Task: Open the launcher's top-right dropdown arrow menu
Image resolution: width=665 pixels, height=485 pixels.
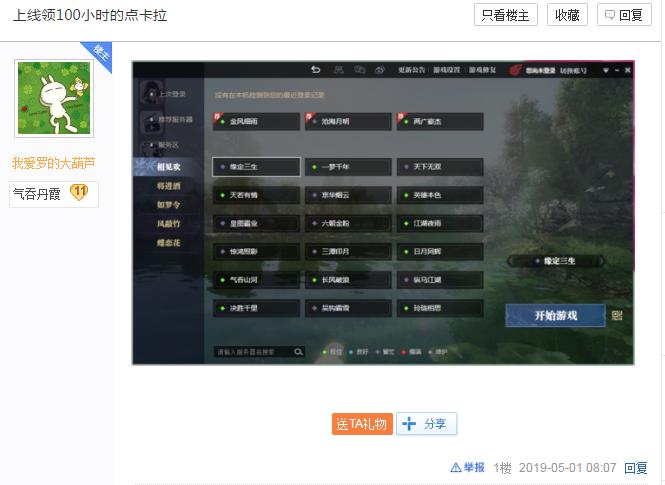Action: (605, 70)
